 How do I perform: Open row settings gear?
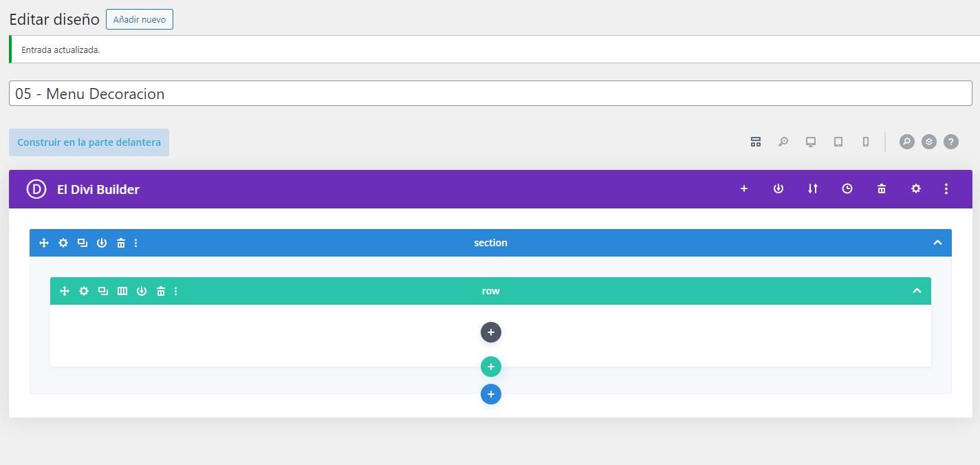click(x=84, y=291)
